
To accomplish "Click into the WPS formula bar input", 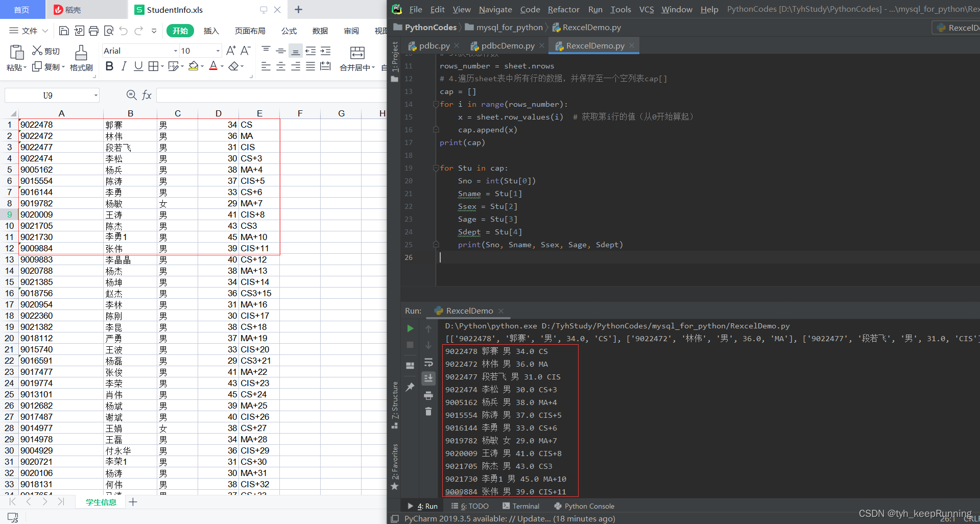I will (x=271, y=96).
